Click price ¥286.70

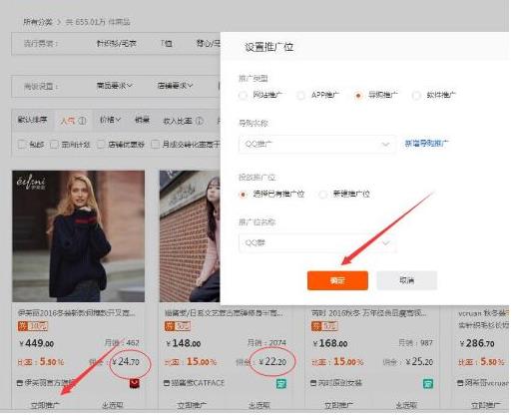pyautogui.click(x=476, y=343)
